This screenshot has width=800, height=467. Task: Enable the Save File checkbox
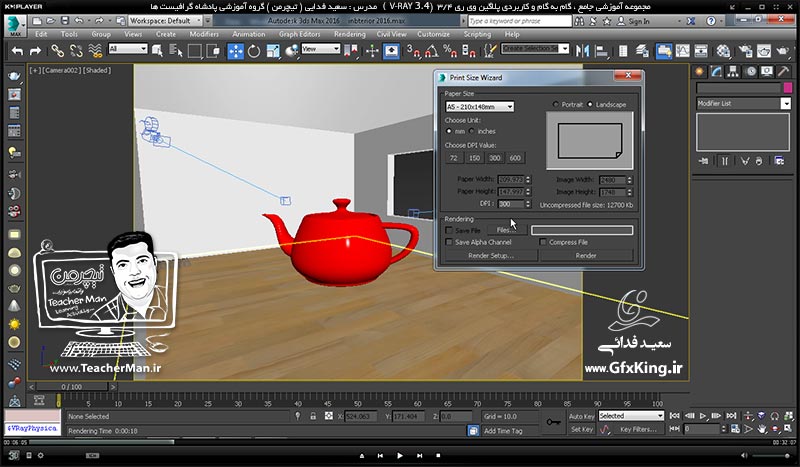pos(449,230)
